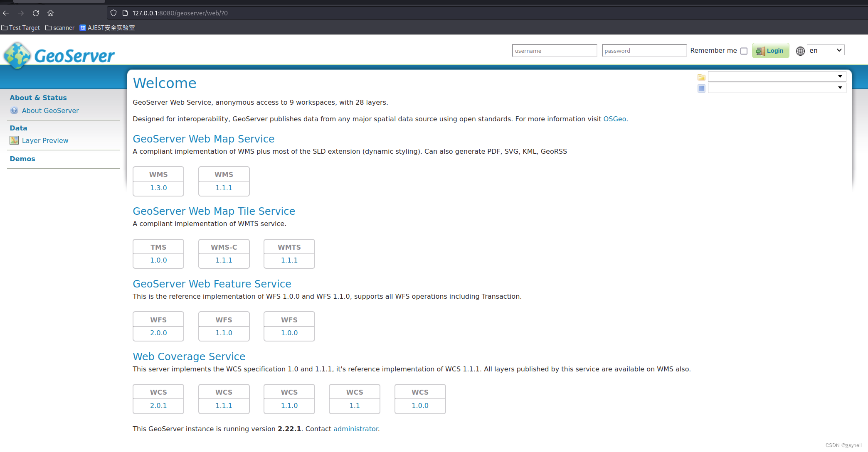Click GeoServer Web Map Service heading
The height and width of the screenshot is (452, 868).
[204, 139]
